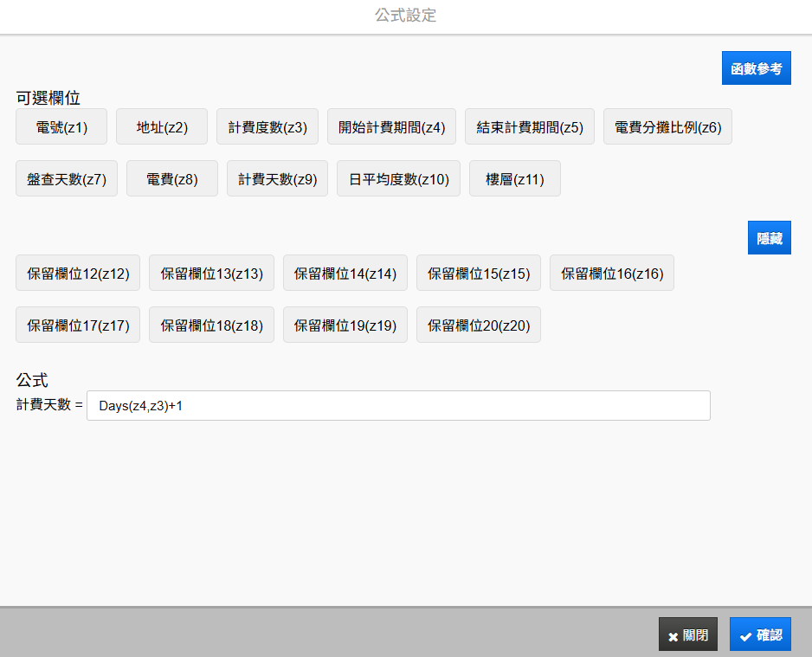Hide reserved fields with 隱藏 button
Screen dimensions: 812x657
point(769,238)
